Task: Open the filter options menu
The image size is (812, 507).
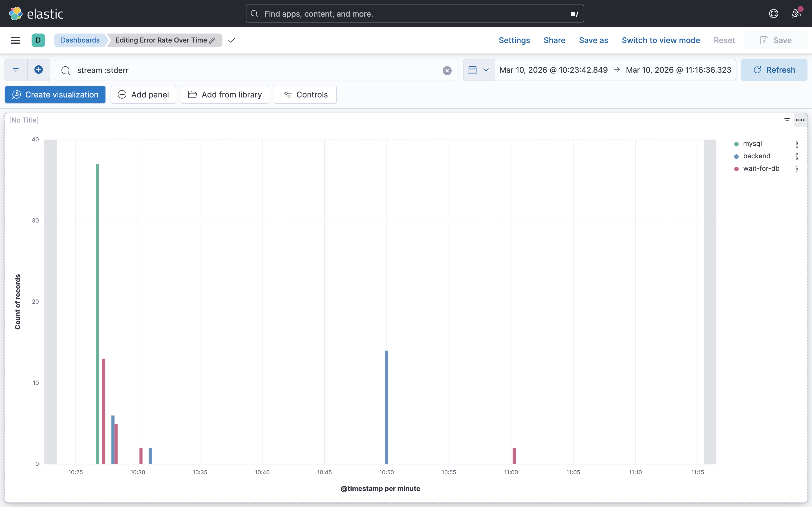Action: (16, 70)
